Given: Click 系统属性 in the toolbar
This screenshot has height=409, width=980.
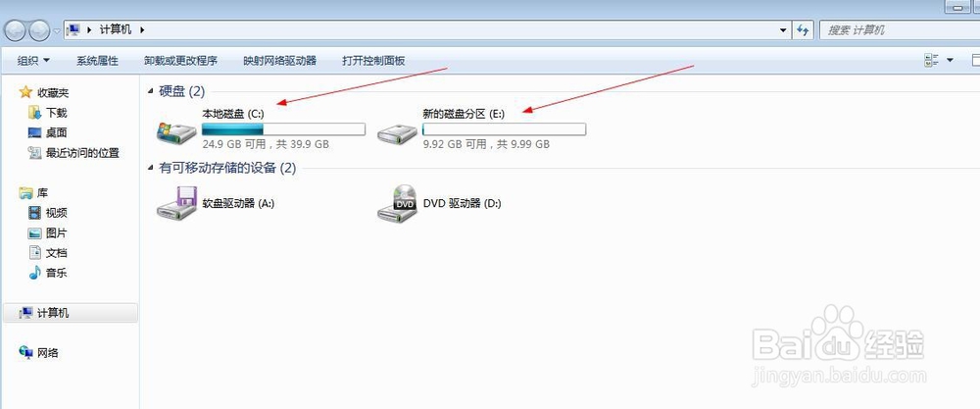Looking at the screenshot, I should pos(97,61).
